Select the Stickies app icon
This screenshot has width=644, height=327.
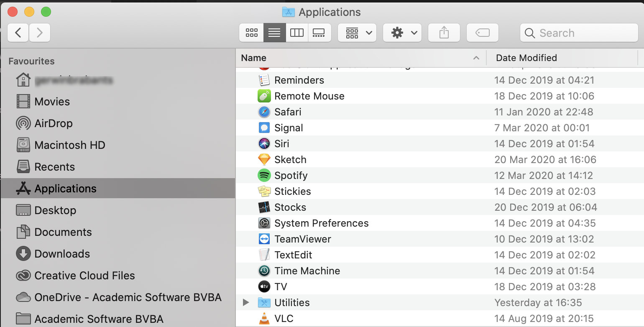264,191
